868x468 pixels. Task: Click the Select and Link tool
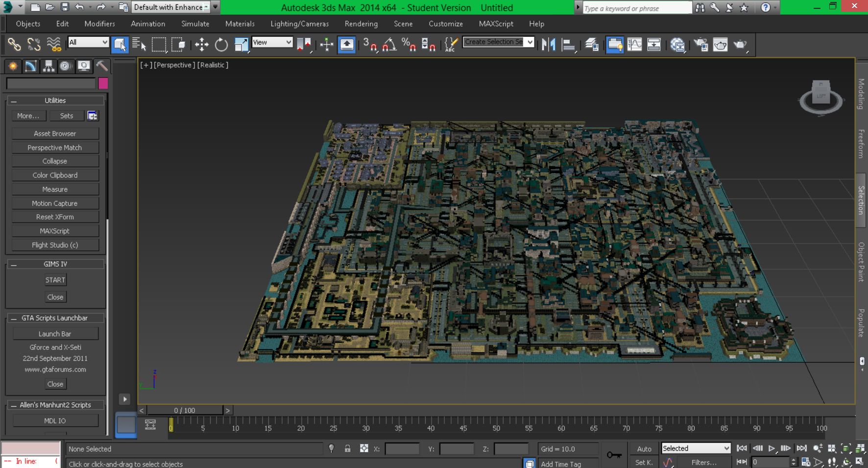click(14, 45)
